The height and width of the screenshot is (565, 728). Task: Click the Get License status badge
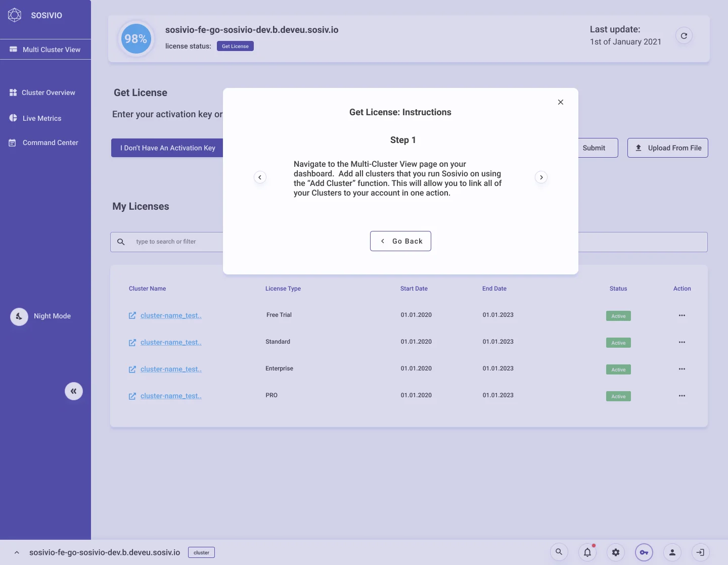(235, 46)
